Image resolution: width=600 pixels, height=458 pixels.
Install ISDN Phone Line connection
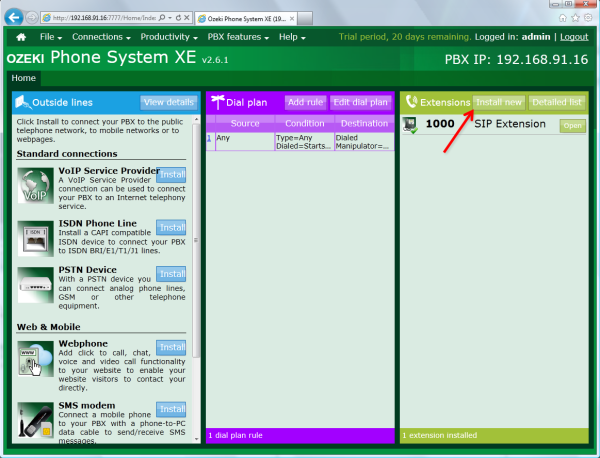171,228
